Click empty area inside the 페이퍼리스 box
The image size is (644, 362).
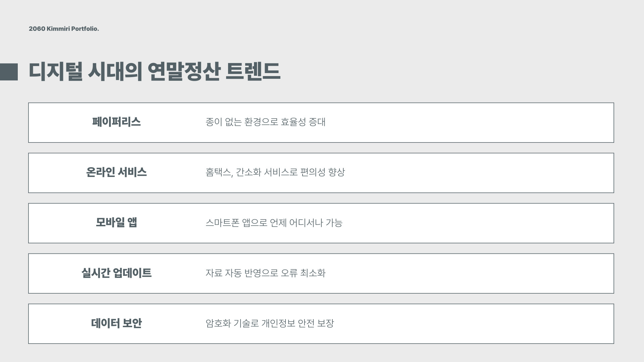click(470, 123)
